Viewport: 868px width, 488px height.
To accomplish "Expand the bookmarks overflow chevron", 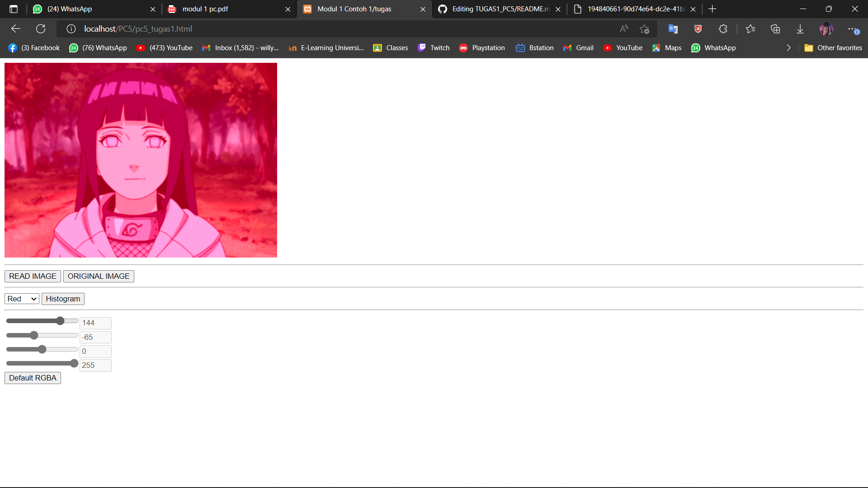I will click(x=788, y=48).
